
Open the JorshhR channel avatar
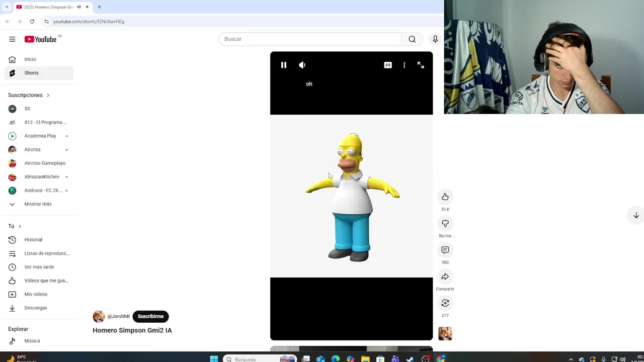tap(99, 316)
